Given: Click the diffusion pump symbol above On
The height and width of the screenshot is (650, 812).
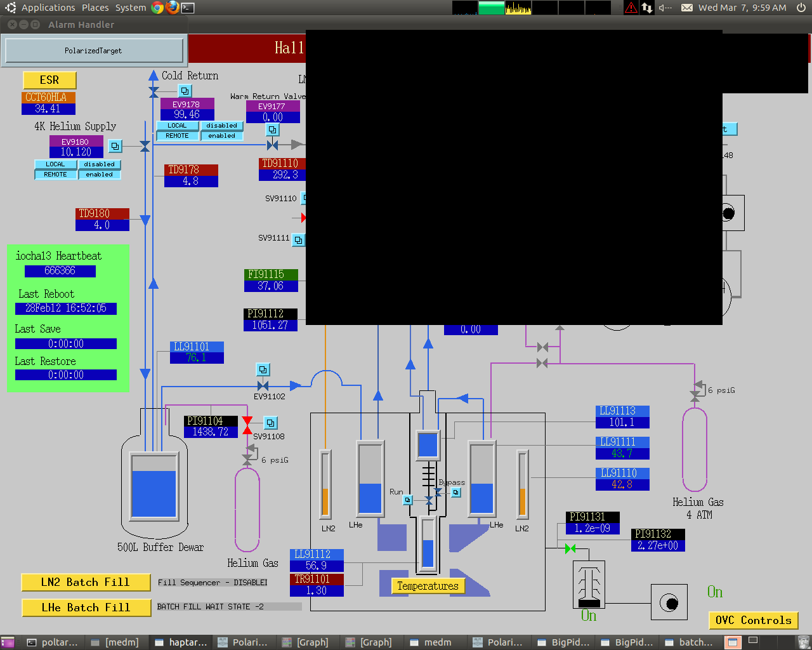Looking at the screenshot, I should pos(589,585).
